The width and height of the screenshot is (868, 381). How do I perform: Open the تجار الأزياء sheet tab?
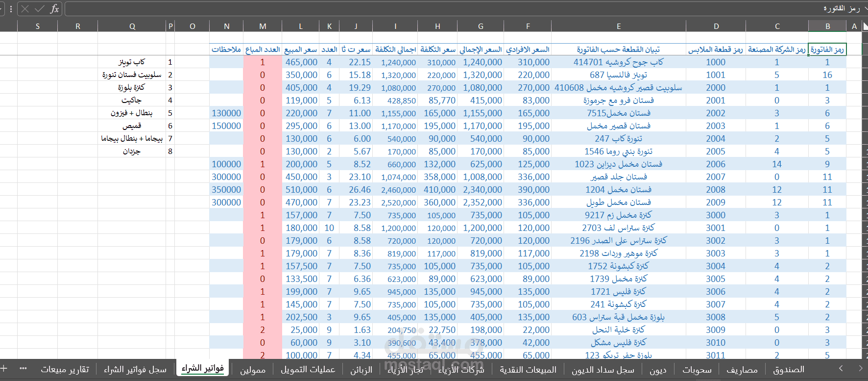pyautogui.click(x=405, y=369)
